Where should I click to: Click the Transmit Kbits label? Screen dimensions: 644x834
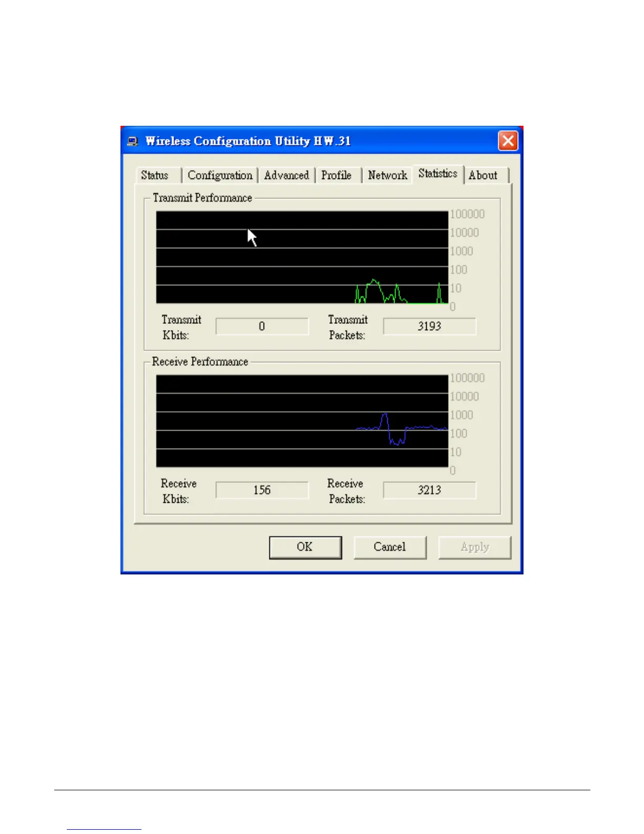pyautogui.click(x=181, y=327)
